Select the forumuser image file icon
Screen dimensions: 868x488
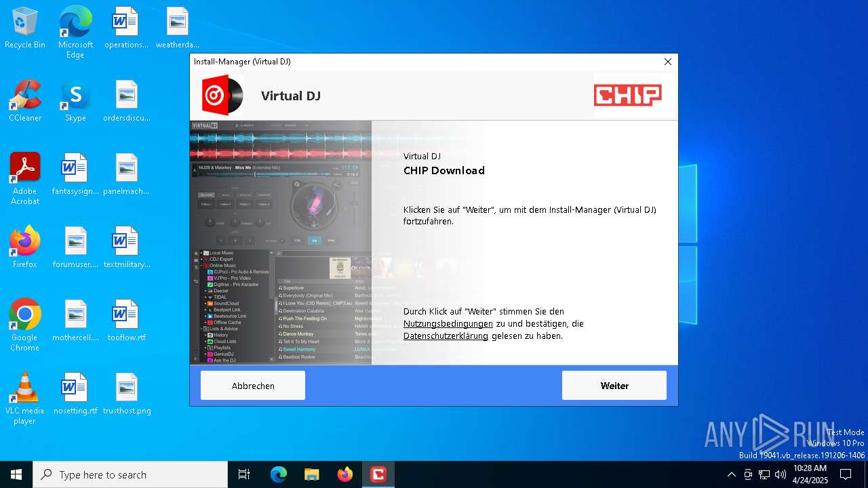[75, 248]
